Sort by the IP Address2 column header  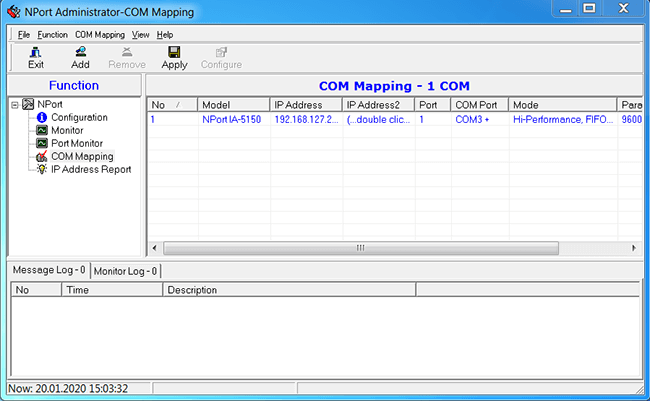(378, 105)
